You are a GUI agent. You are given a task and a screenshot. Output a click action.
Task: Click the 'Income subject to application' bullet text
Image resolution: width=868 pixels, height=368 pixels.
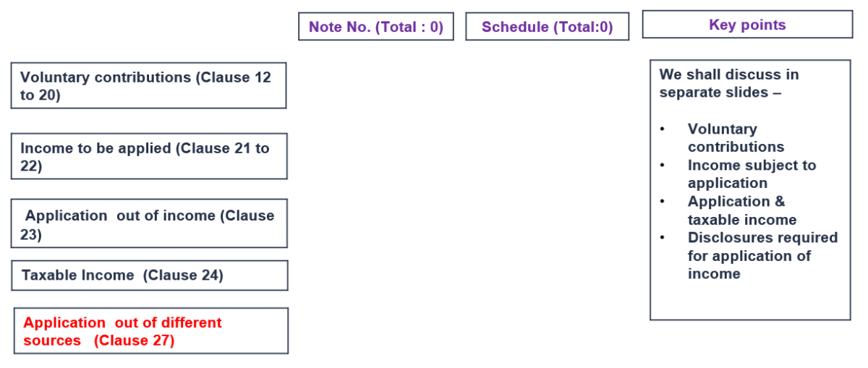tap(752, 174)
